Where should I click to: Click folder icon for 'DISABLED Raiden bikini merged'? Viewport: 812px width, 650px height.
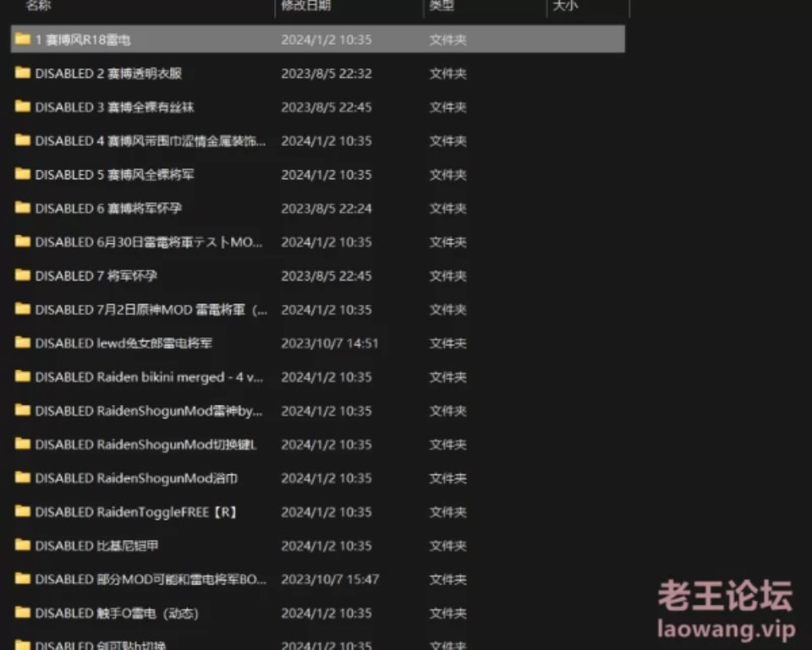click(23, 376)
